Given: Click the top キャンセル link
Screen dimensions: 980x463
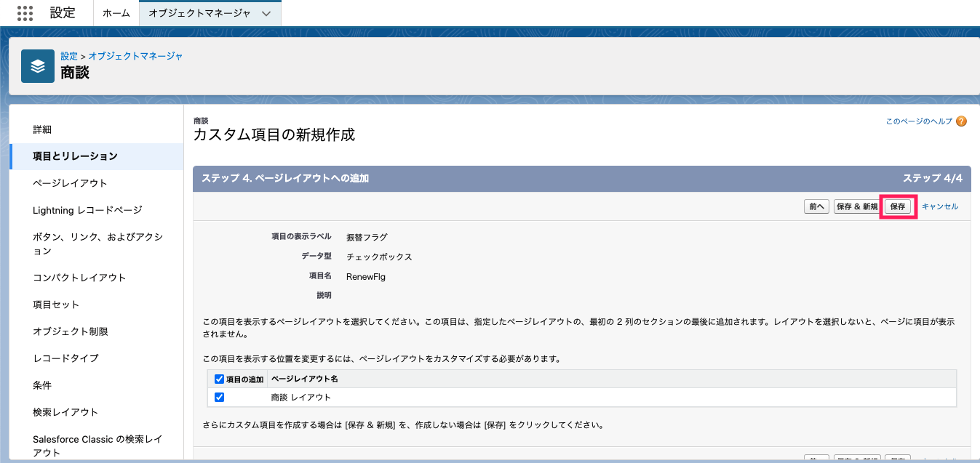Looking at the screenshot, I should point(940,206).
